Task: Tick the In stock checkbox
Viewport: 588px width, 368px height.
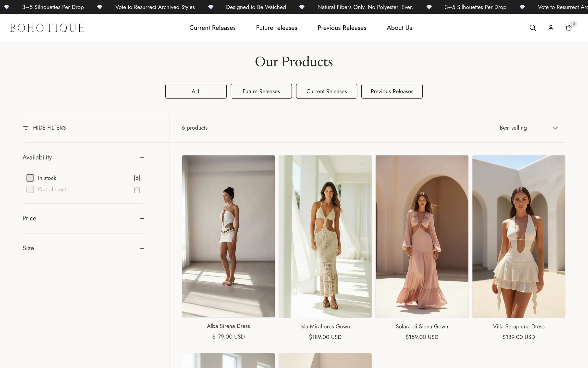Action: (30, 178)
